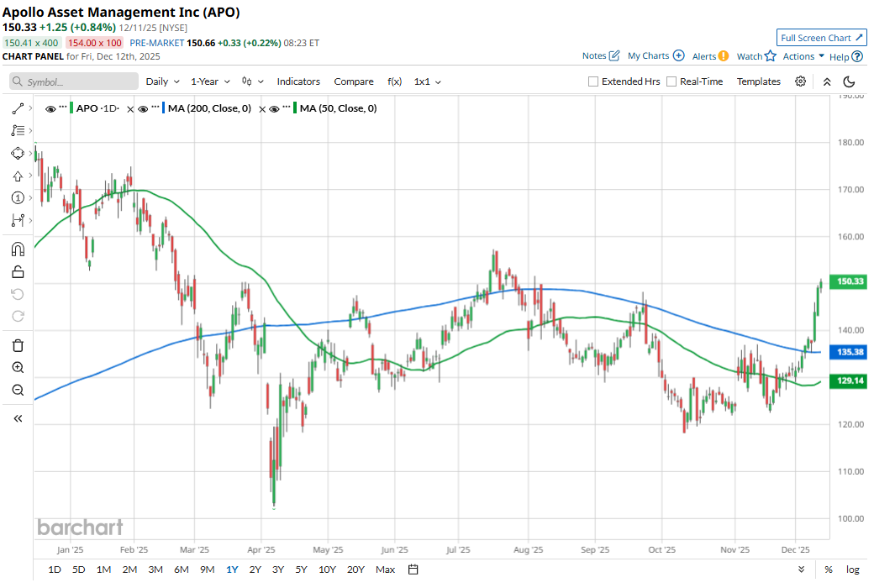The image size is (874, 588).
Task: Click the lock drawings icon
Action: click(18, 271)
